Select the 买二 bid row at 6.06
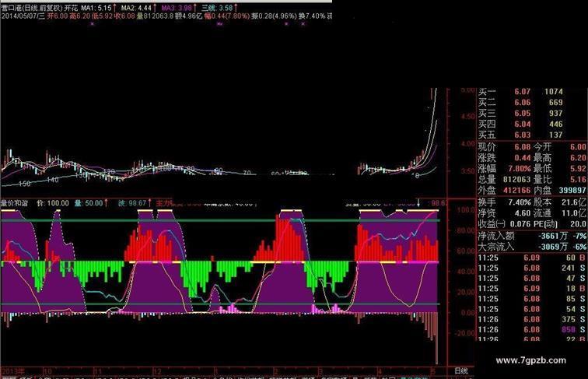Viewport: 588px width, 379px height. pyautogui.click(x=520, y=103)
